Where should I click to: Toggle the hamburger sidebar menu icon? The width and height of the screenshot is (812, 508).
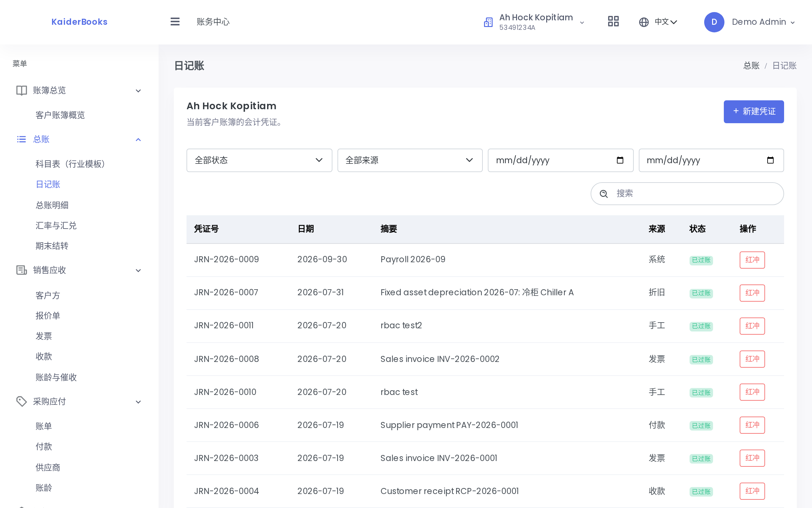[175, 22]
